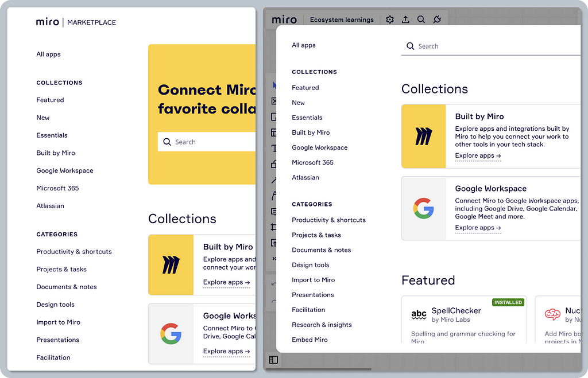Click the magnifier icon in modal search bar
The image size is (588, 378).
pyautogui.click(x=410, y=46)
